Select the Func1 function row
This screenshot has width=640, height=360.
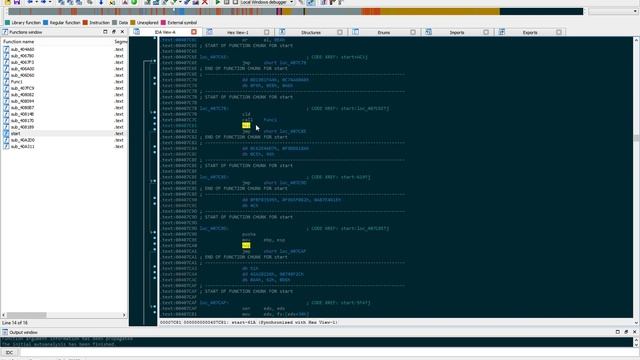(x=64, y=82)
